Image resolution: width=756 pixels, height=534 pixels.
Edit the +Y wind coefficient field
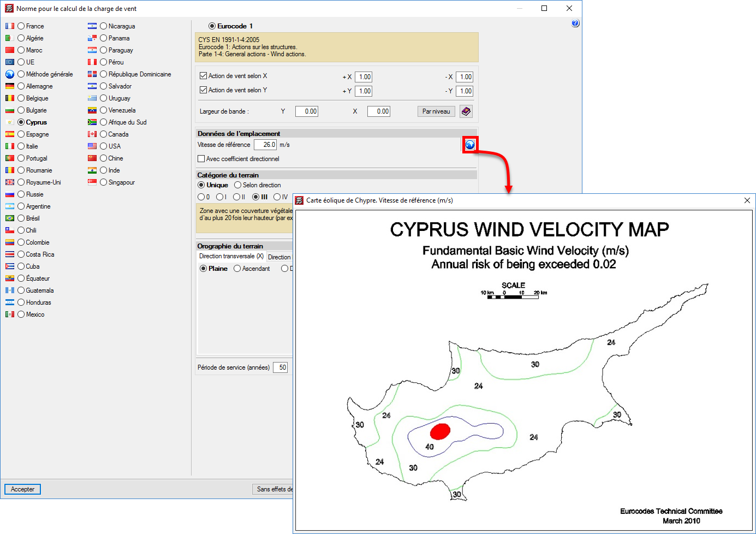pyautogui.click(x=364, y=91)
